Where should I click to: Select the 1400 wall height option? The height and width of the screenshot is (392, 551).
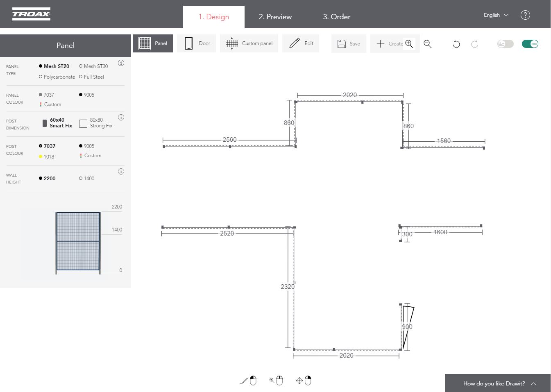(x=86, y=179)
